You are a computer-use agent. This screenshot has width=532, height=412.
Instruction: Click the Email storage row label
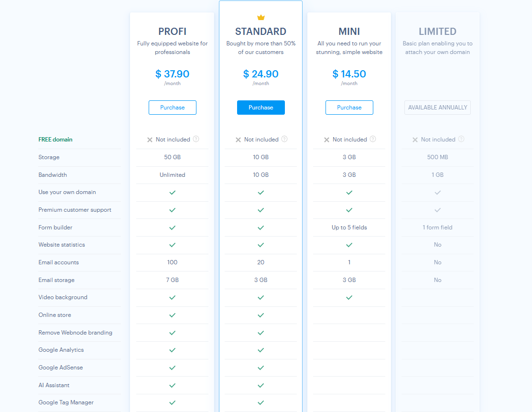[56, 280]
